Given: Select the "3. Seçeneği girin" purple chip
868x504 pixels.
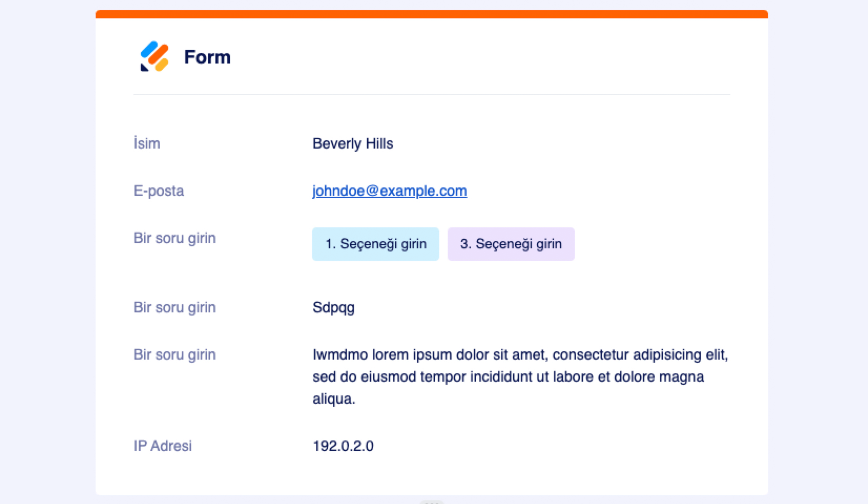Looking at the screenshot, I should (511, 244).
